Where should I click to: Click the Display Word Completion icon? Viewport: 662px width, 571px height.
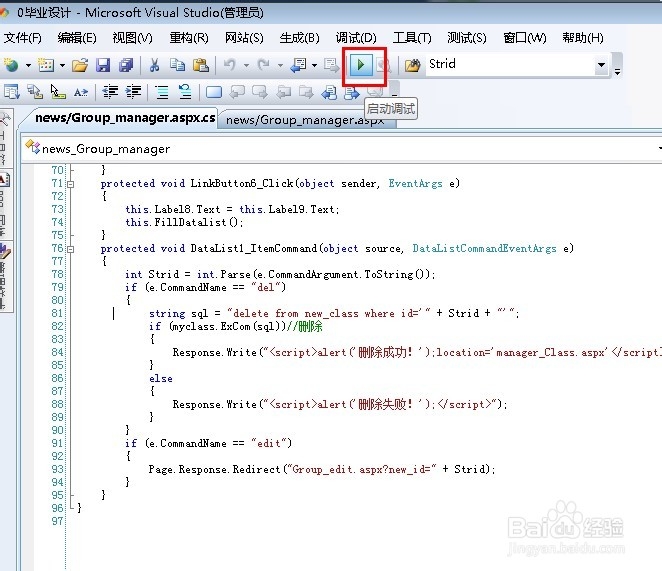point(81,91)
